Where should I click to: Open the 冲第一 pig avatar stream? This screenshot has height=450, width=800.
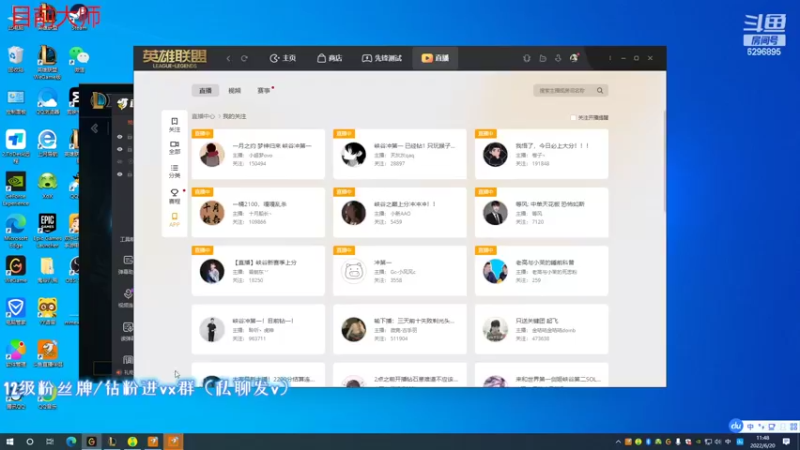tap(399, 270)
